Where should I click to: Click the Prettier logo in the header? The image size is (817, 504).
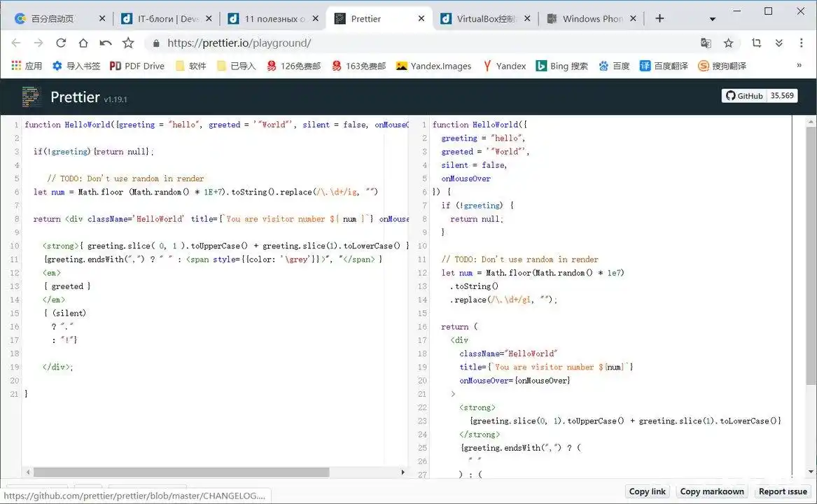[x=31, y=97]
